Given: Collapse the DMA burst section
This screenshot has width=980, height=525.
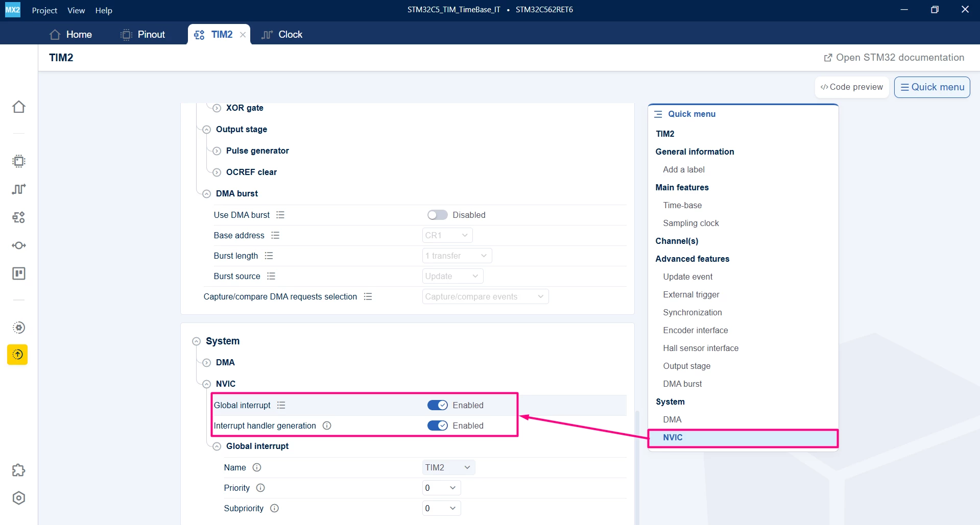Looking at the screenshot, I should pyautogui.click(x=207, y=194).
